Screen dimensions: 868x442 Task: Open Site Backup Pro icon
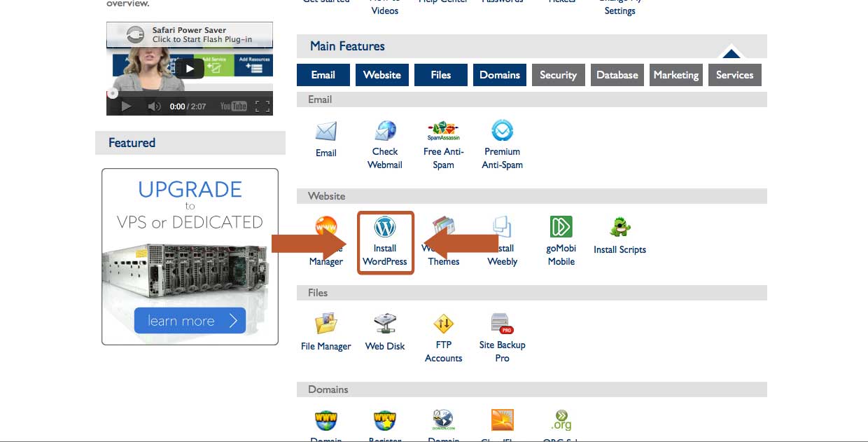(502, 324)
